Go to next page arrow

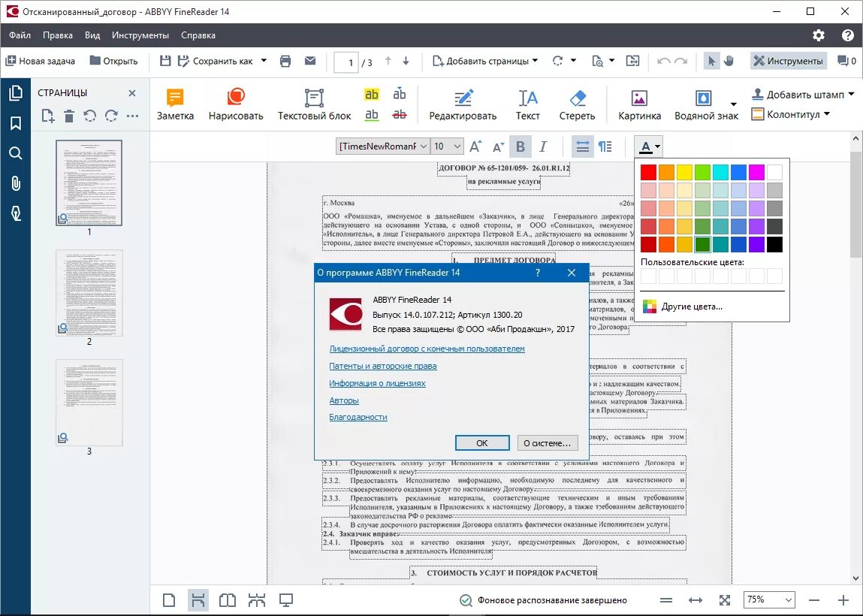pos(406,61)
